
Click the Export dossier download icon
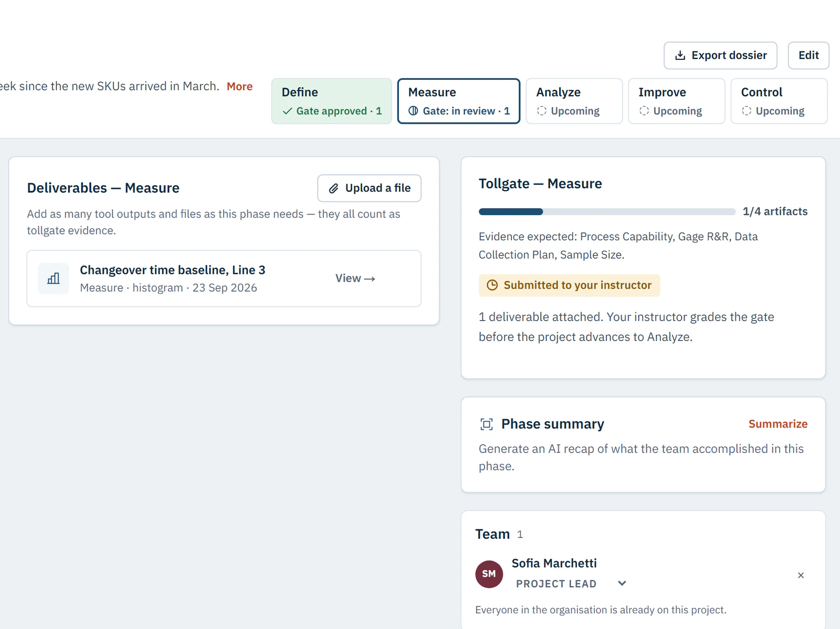point(680,56)
